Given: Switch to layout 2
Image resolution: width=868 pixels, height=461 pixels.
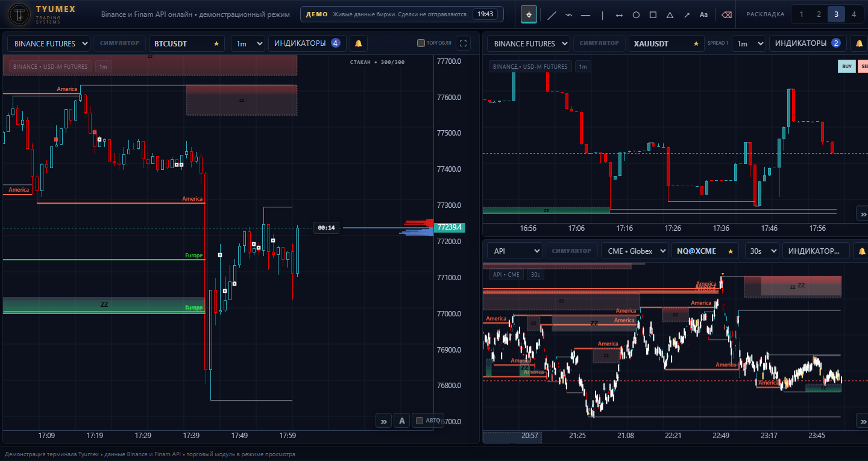Looking at the screenshot, I should coord(819,14).
